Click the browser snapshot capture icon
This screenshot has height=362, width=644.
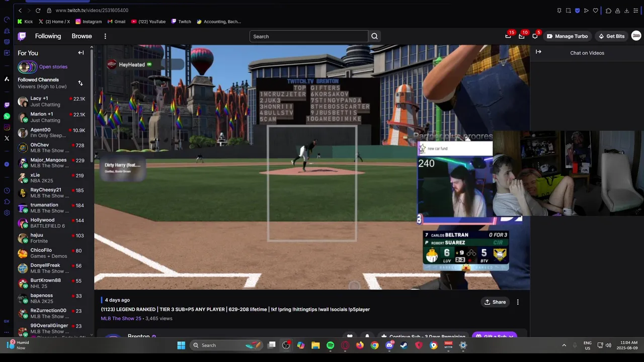click(x=568, y=11)
